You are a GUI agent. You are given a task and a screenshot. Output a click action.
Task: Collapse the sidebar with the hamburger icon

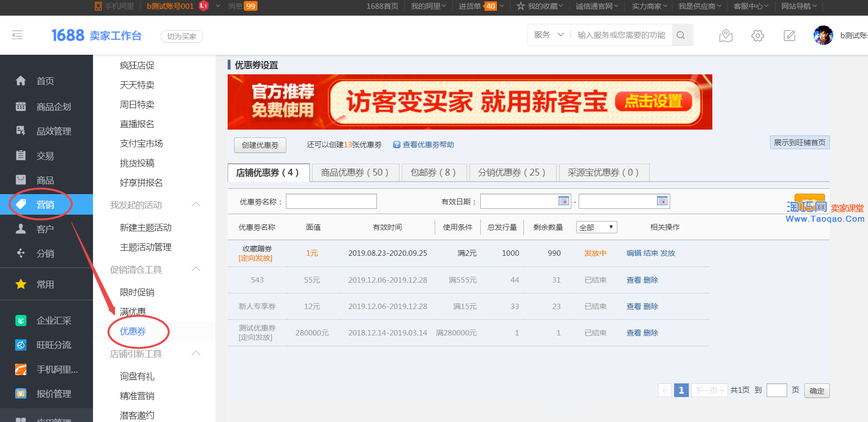pos(18,35)
